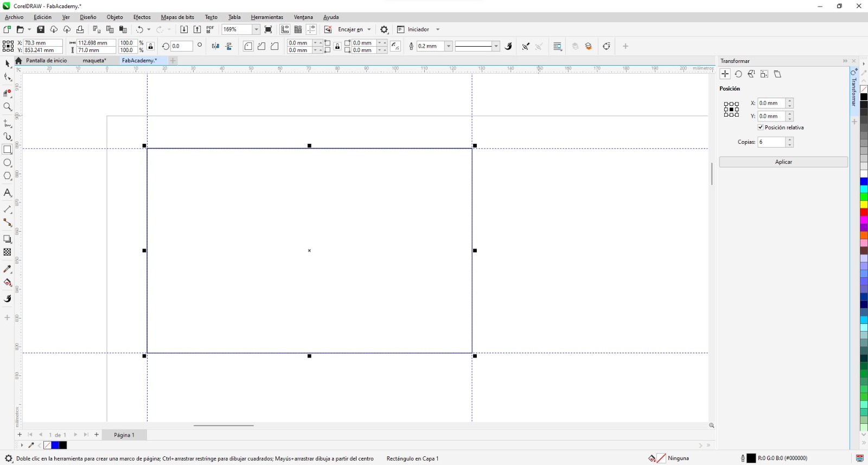Image resolution: width=868 pixels, height=465 pixels.
Task: Select the Rotate icon in Transformar panel
Action: [738, 74]
